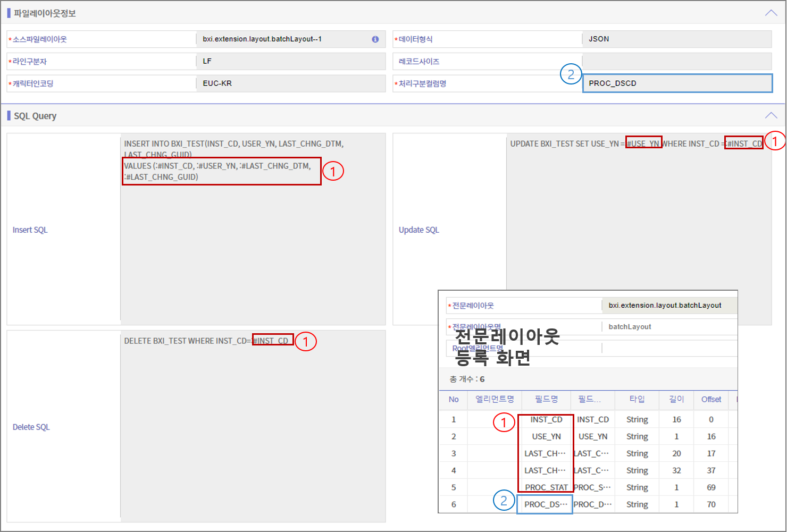Click the JSON 데이터형식 value field
The height and width of the screenshot is (532, 787).
(x=676, y=39)
